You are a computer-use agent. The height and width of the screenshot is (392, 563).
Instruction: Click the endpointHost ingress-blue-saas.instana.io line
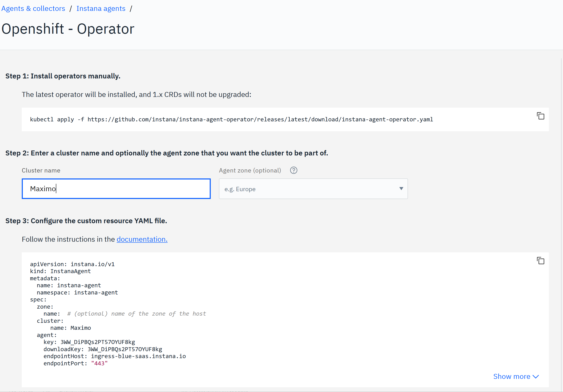[x=115, y=356]
